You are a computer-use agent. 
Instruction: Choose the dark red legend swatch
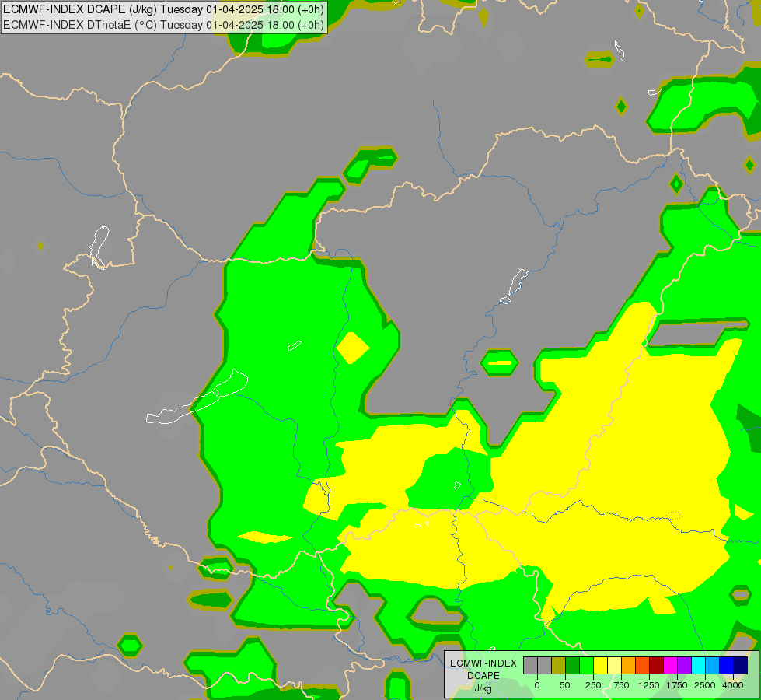point(657,666)
